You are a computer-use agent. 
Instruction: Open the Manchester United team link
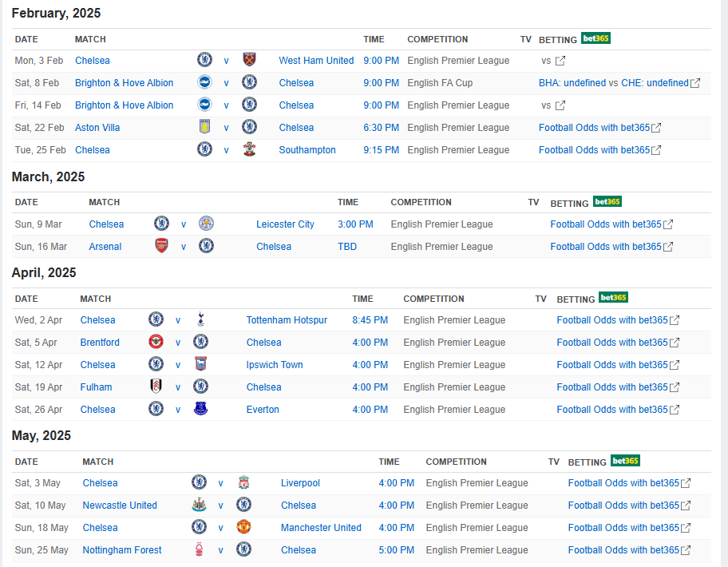coord(321,528)
